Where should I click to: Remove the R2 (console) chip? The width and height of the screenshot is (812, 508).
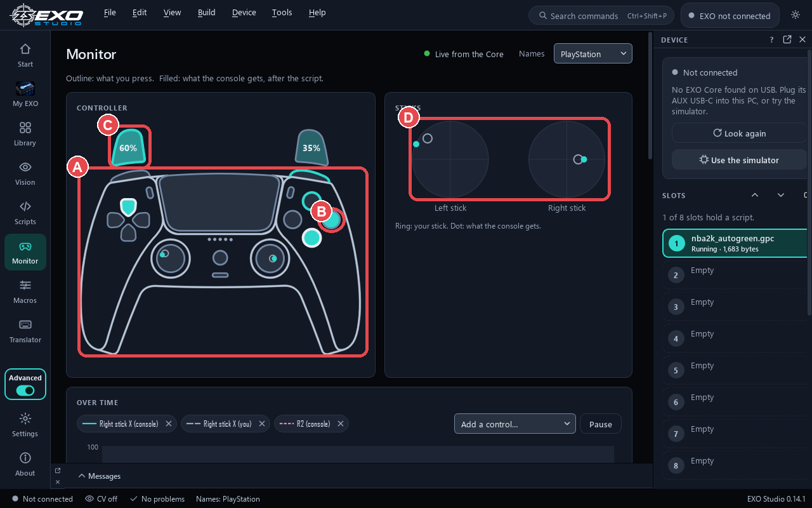coord(341,424)
